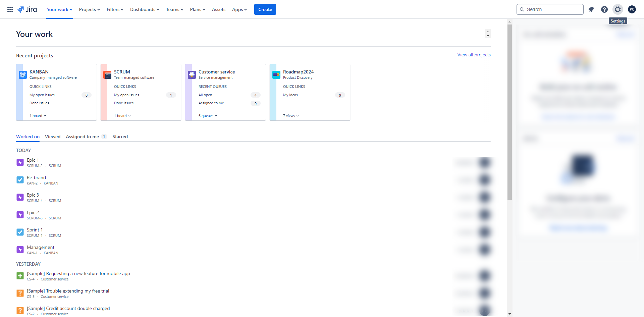Open the PC profile avatar
Image resolution: width=644 pixels, height=317 pixels.
pos(632,9)
